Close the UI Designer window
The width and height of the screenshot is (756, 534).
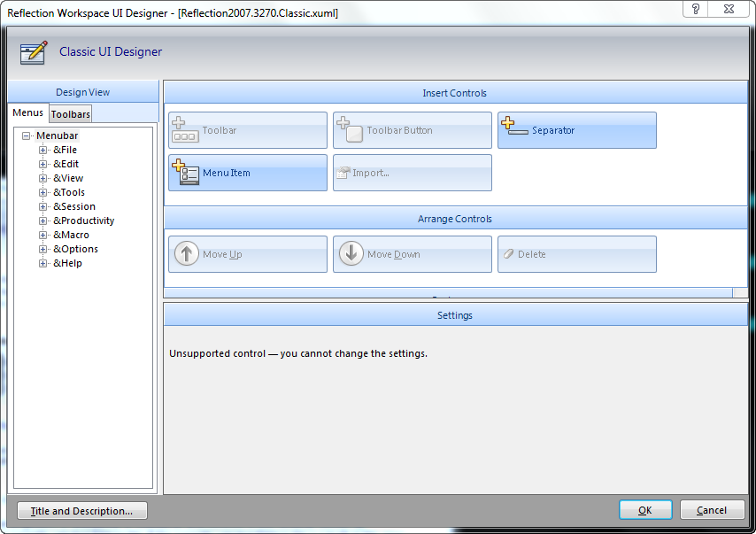click(729, 9)
